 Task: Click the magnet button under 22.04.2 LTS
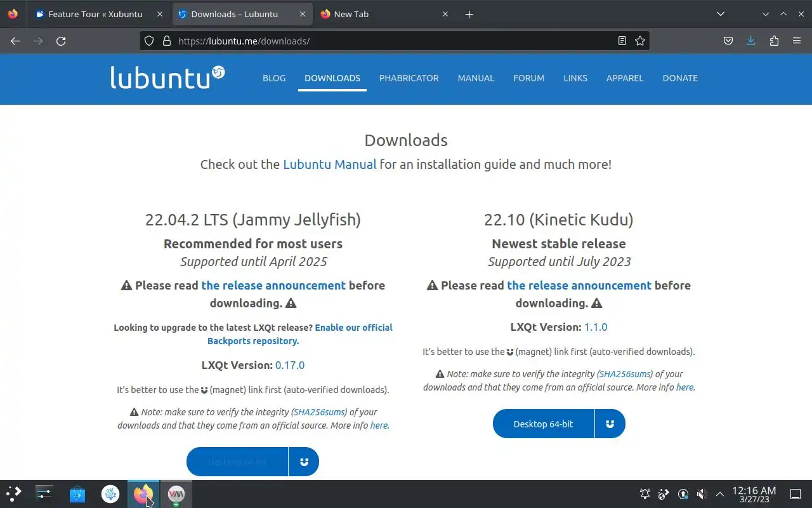(304, 462)
